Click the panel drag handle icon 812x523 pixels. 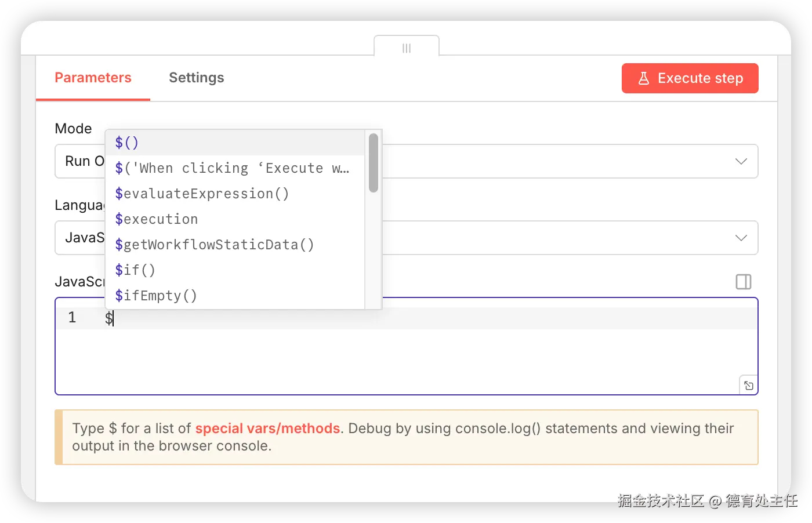[407, 48]
